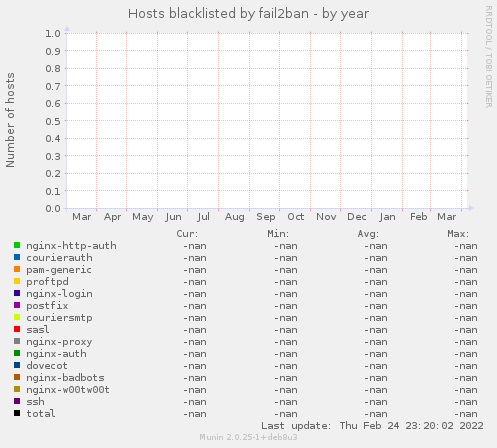Image resolution: width=497 pixels, height=448 pixels.
Task: Click the Max value for total row
Action: (x=466, y=414)
